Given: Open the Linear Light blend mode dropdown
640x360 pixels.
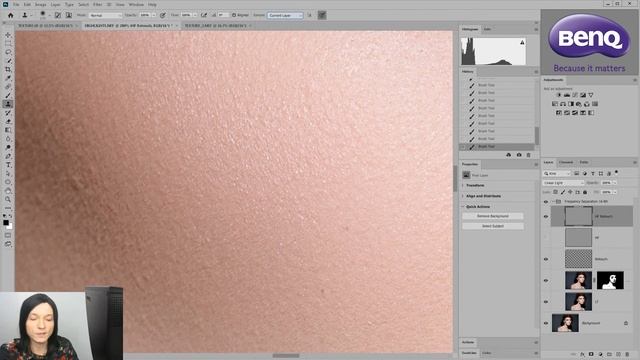Looking at the screenshot, I should tap(563, 183).
